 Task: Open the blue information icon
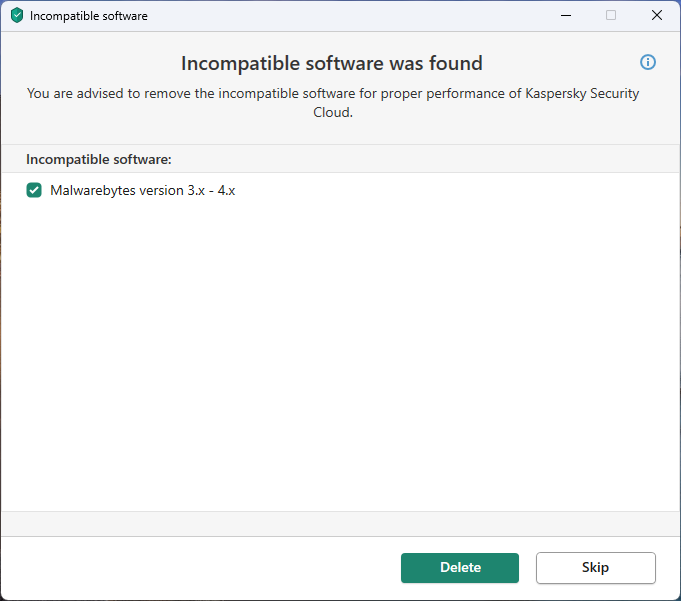pos(648,62)
